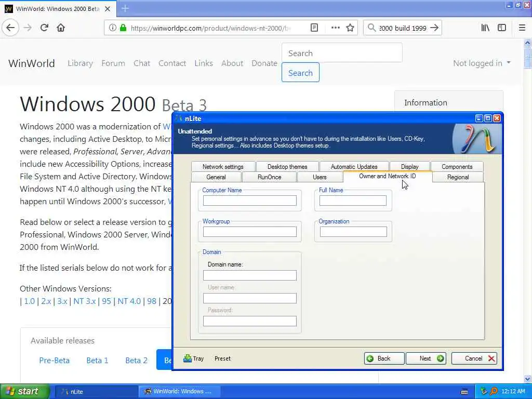
Task: Click the search go arrow
Action: point(434,28)
